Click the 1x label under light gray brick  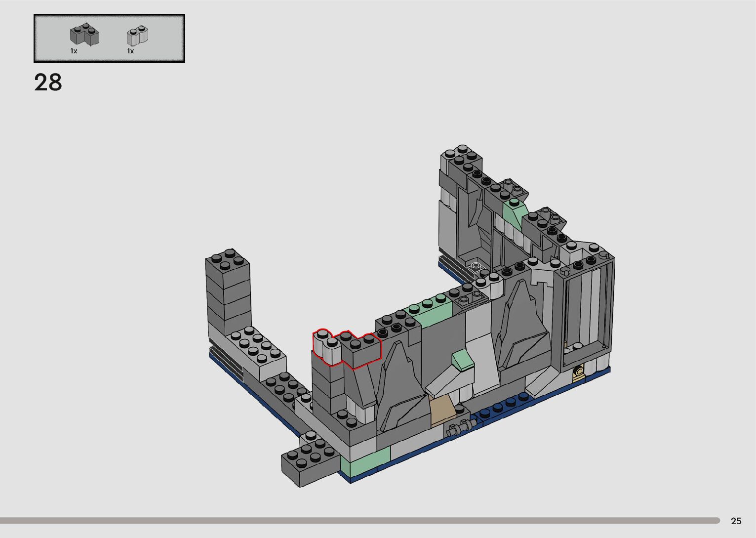tap(130, 51)
